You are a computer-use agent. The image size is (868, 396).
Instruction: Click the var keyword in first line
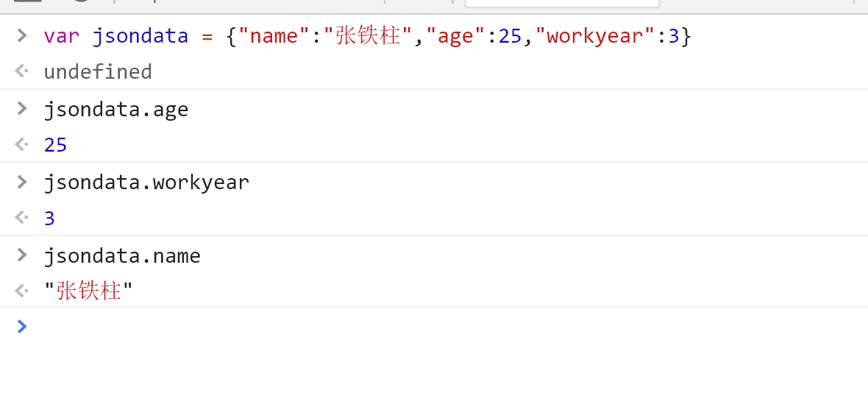point(62,35)
